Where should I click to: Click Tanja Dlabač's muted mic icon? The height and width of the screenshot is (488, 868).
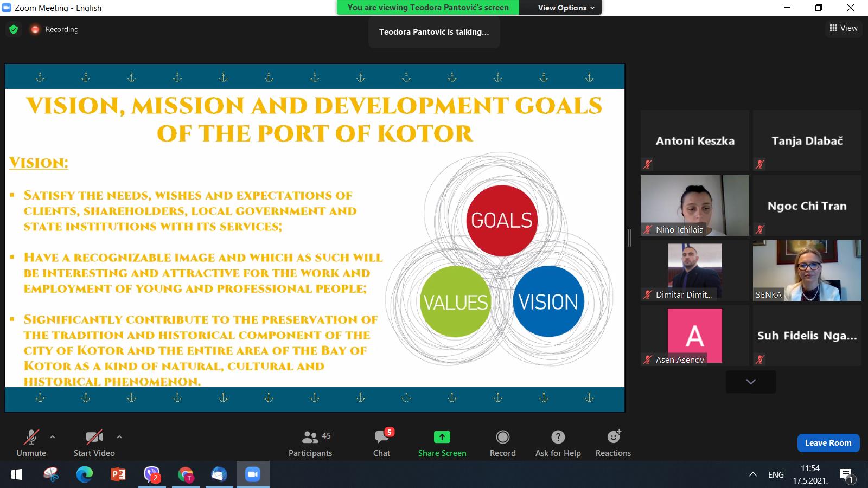(x=759, y=164)
